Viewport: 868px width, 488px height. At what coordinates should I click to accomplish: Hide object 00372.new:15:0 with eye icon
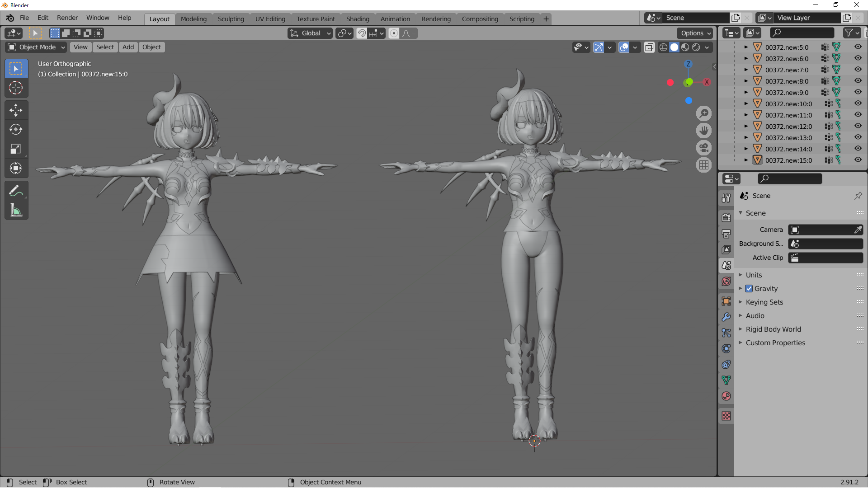point(858,160)
